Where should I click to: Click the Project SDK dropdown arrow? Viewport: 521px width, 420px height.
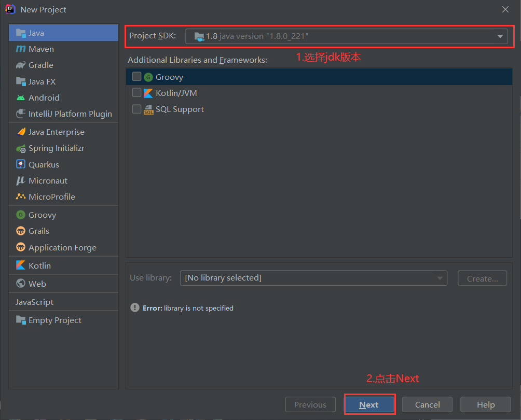[x=500, y=36]
